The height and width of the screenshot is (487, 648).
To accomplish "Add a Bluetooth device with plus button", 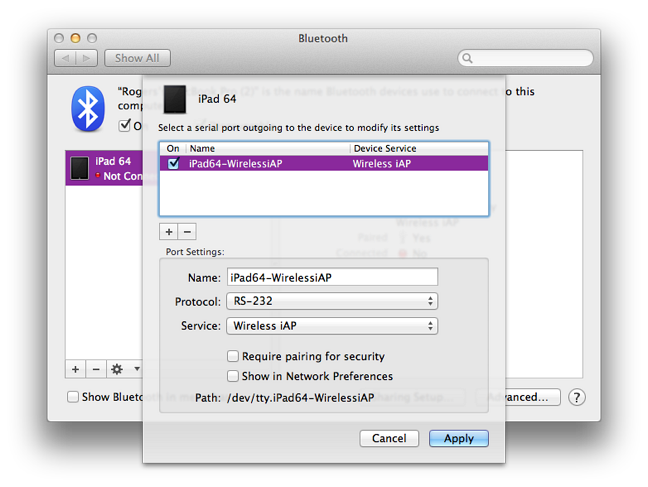I will 75,369.
